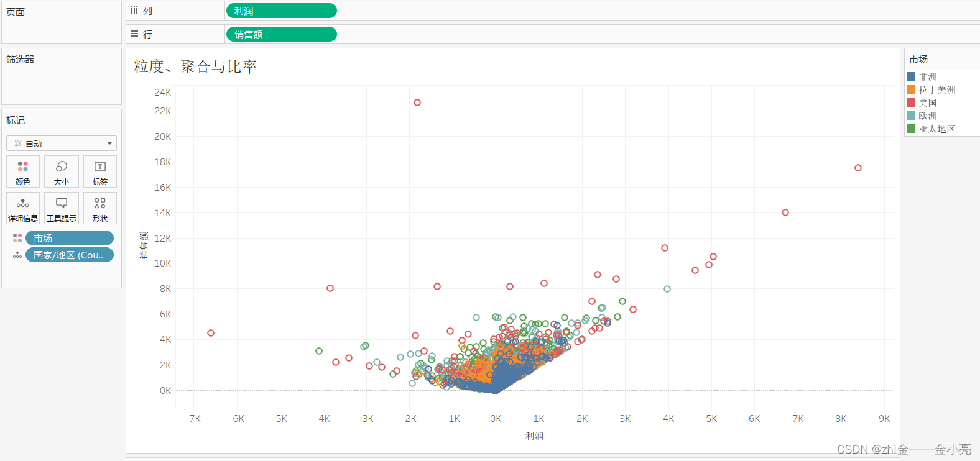The width and height of the screenshot is (980, 461).
Task: Click the columns shelf icon next to 列
Action: point(134,11)
